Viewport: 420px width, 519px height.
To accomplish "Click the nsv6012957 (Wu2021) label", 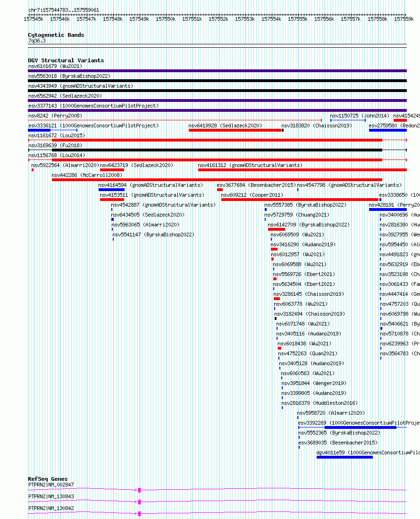I will point(298,255).
